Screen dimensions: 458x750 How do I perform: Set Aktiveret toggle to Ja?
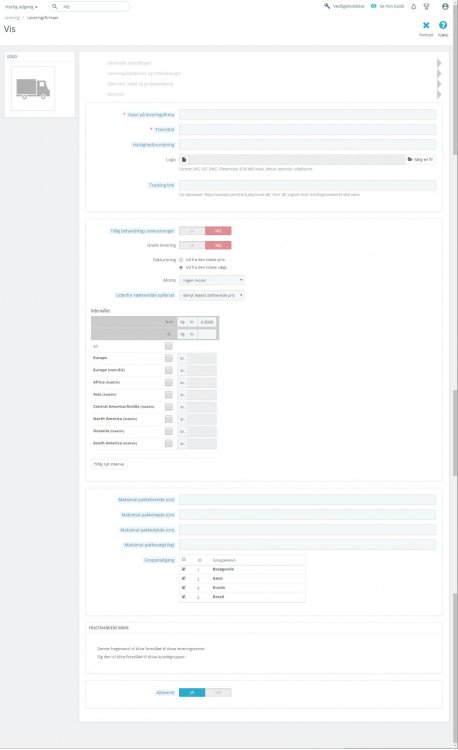[192, 693]
